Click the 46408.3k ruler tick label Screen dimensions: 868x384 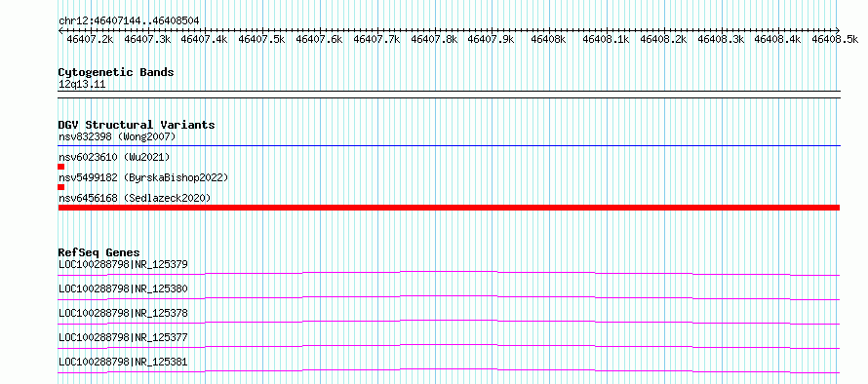tap(721, 39)
